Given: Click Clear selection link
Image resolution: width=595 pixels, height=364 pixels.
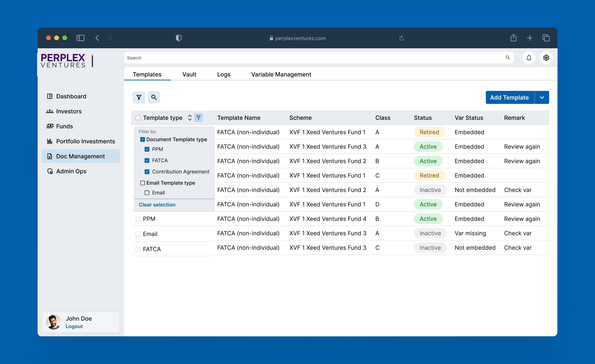Looking at the screenshot, I should coord(157,205).
